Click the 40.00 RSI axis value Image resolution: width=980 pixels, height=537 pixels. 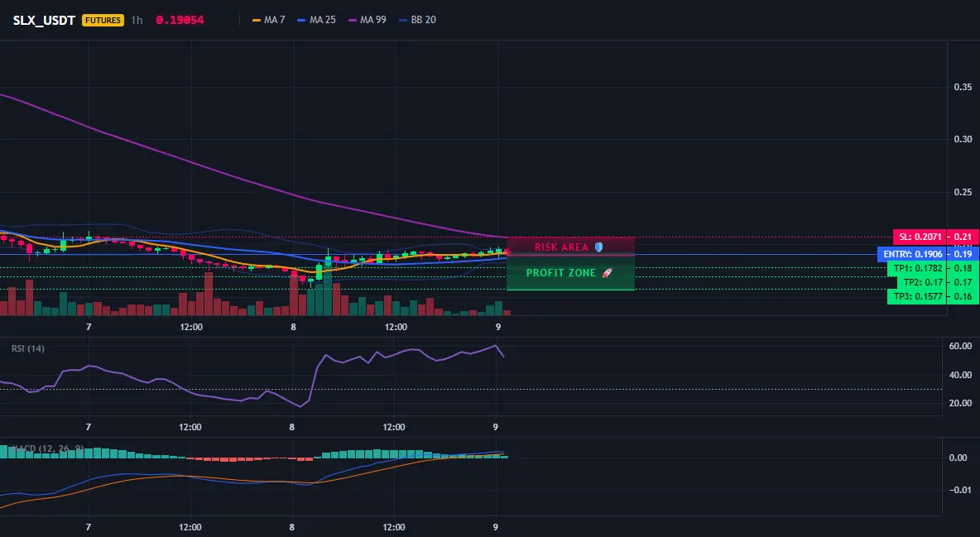click(960, 375)
